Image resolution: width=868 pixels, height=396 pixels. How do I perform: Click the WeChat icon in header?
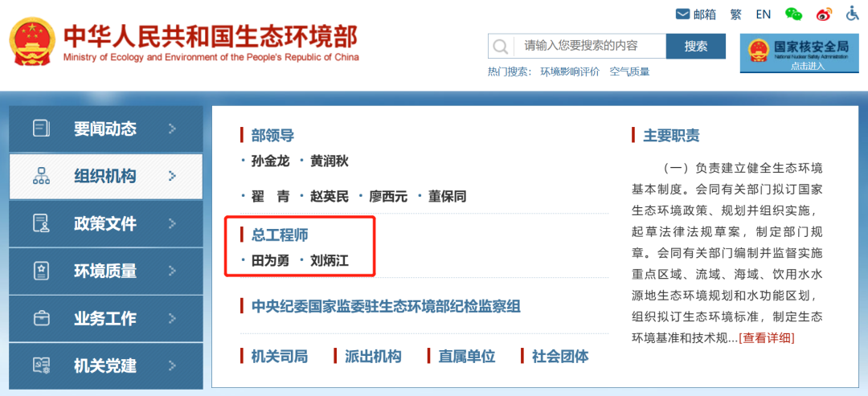[x=793, y=14]
